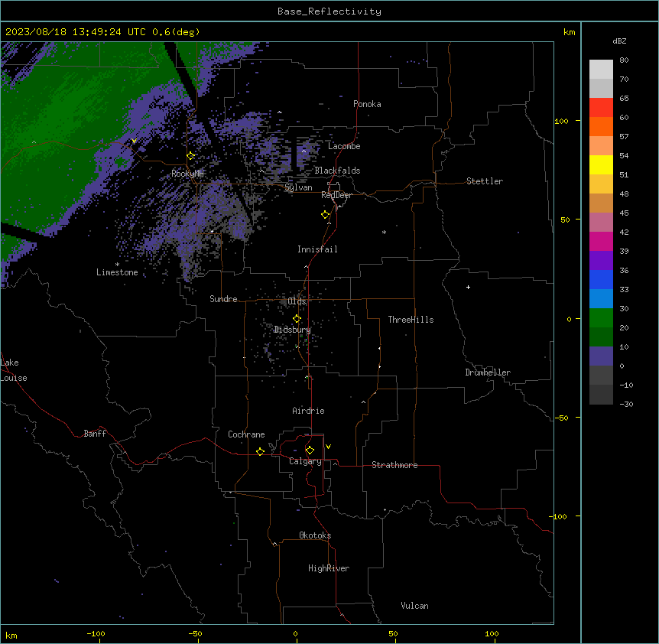This screenshot has width=659, height=644.
Task: Click the 100 tick on the right axis
Action: click(561, 121)
